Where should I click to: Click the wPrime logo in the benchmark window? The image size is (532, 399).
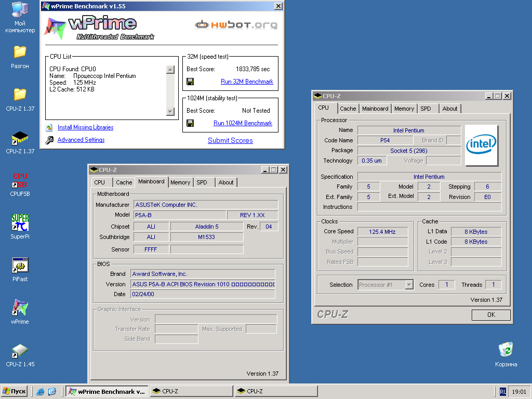[x=100, y=28]
